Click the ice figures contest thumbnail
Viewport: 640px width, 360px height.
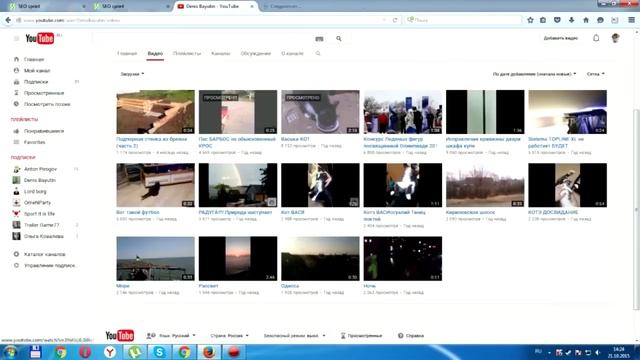(x=403, y=112)
